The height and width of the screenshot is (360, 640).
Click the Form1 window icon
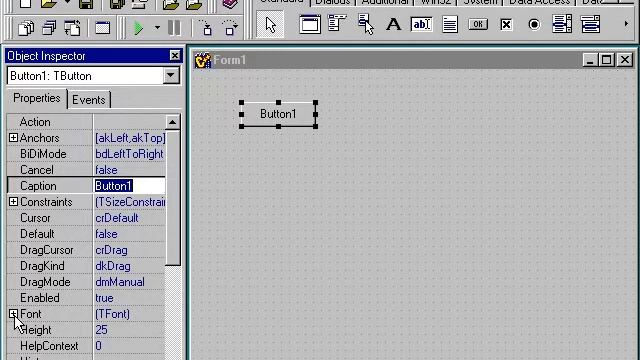point(202,60)
